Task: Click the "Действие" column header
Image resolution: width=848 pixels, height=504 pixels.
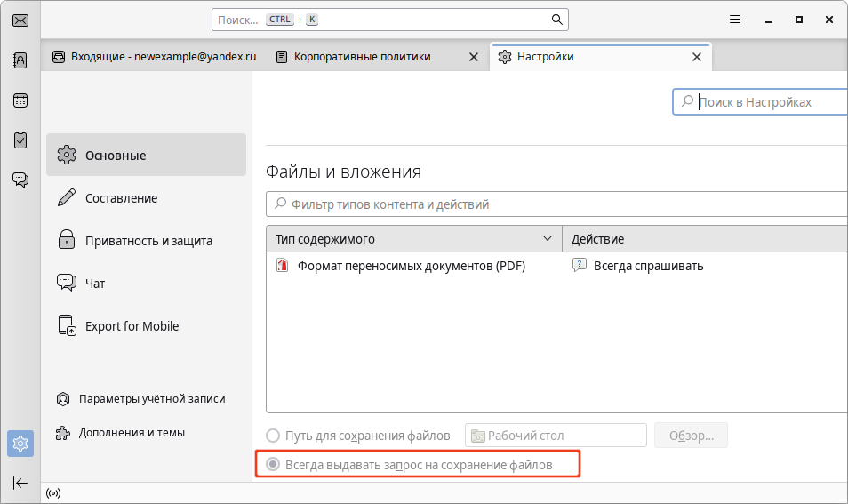Action: point(702,239)
